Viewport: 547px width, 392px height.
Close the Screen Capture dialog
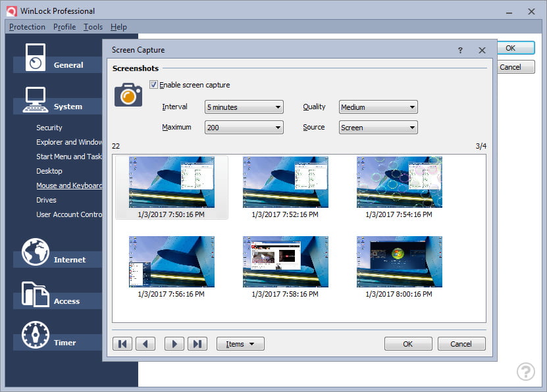click(x=482, y=51)
